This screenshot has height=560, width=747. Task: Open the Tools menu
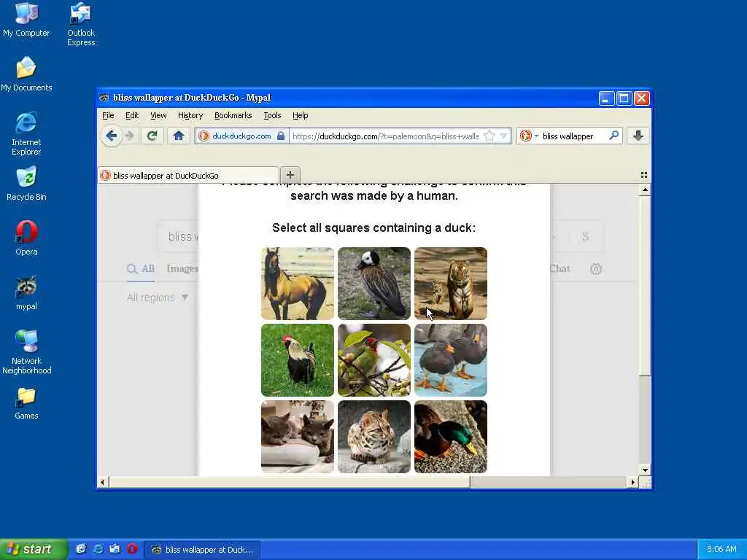pos(272,115)
